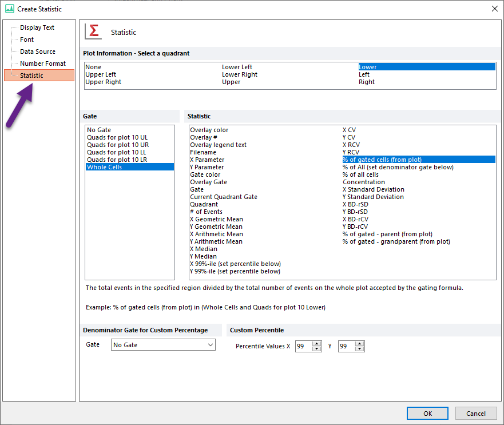Viewport: 504px width, 425px height.
Task: Close the Create Statistic dialog
Action: (x=495, y=9)
